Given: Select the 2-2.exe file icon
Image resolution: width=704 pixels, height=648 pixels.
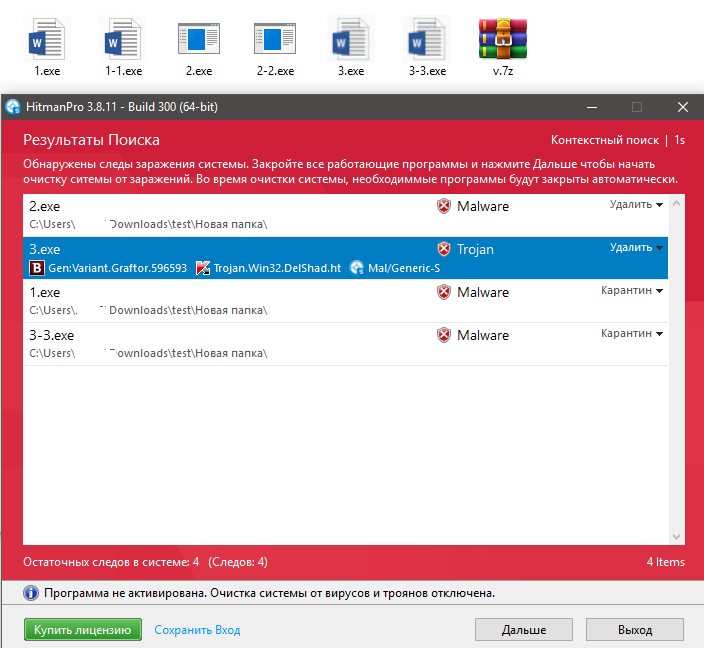Looking at the screenshot, I should tap(275, 39).
